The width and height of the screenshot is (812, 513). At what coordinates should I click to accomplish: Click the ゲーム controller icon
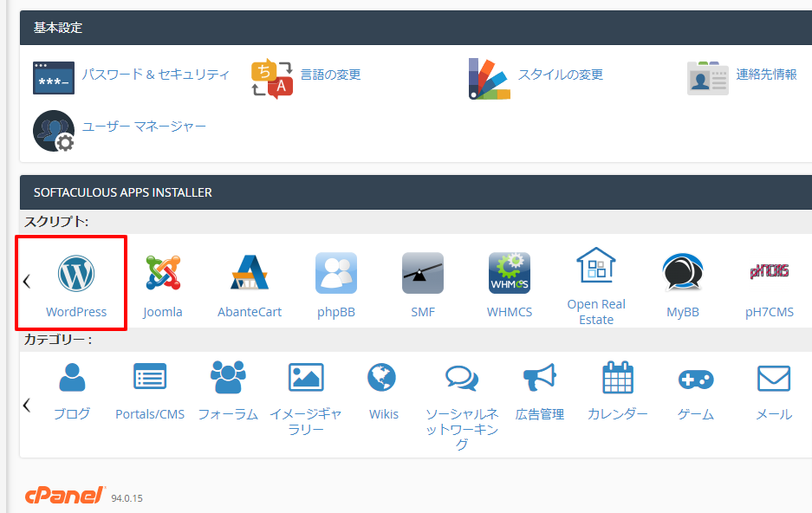coord(696,380)
